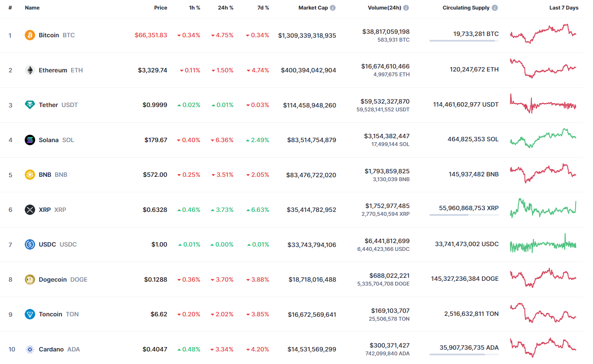Click the Toncoin logo icon

tap(30, 314)
